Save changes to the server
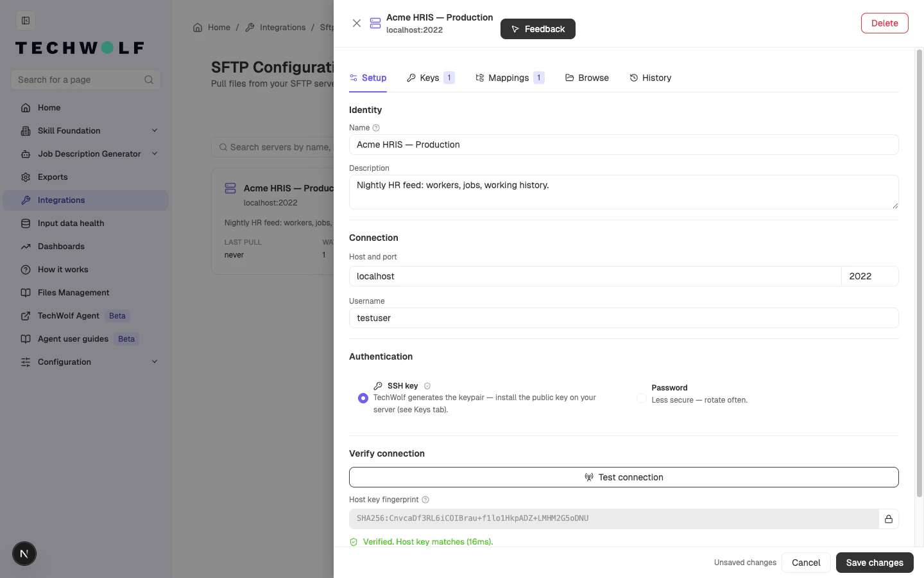The height and width of the screenshot is (578, 924). click(875, 563)
